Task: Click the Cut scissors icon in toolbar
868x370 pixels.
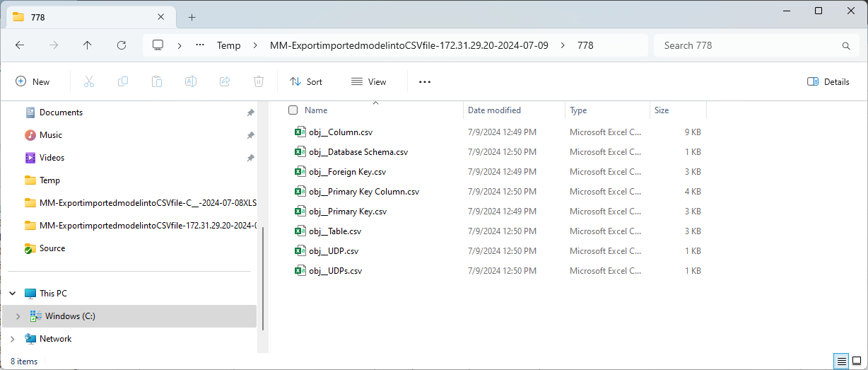Action: click(x=89, y=81)
